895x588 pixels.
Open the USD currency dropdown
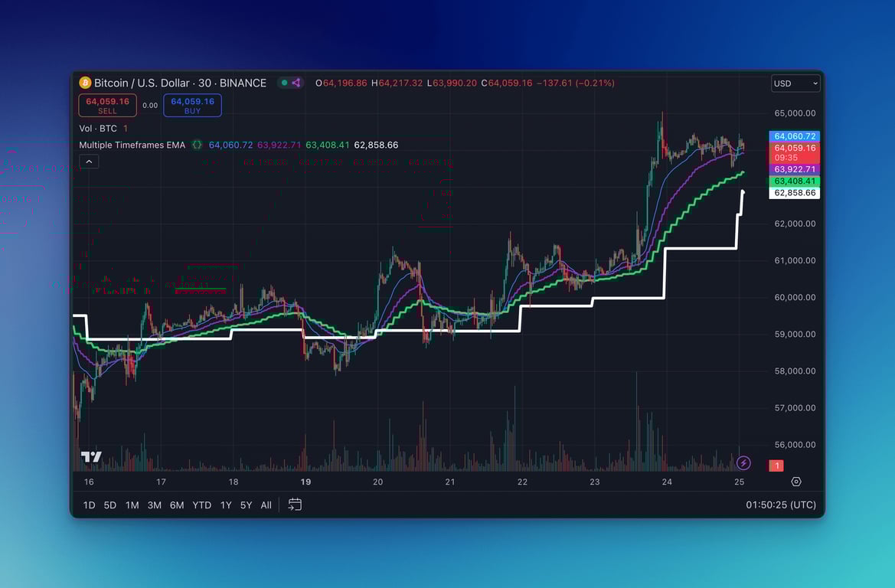pos(795,83)
